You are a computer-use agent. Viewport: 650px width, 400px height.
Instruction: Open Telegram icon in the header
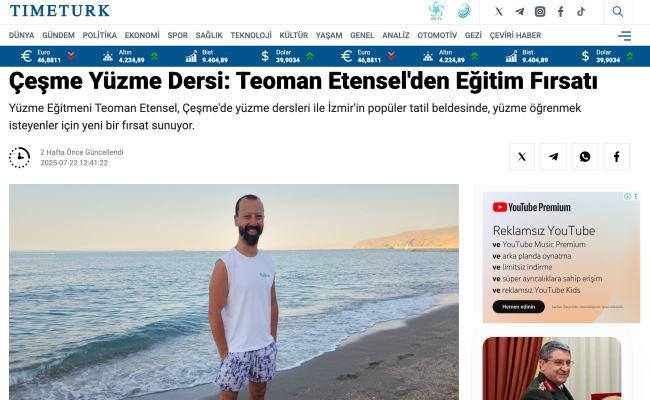(519, 12)
